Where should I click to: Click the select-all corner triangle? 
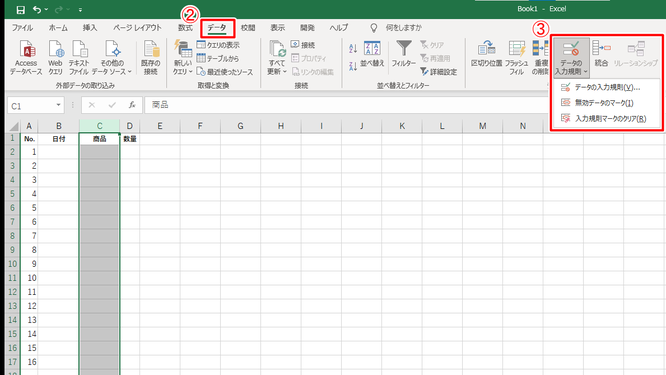(x=14, y=126)
